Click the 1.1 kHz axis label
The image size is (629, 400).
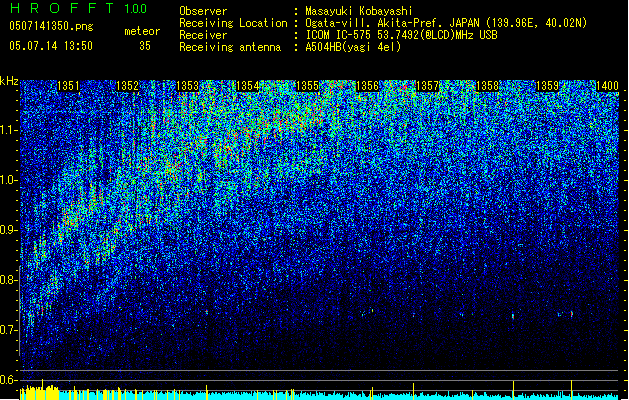pos(9,130)
